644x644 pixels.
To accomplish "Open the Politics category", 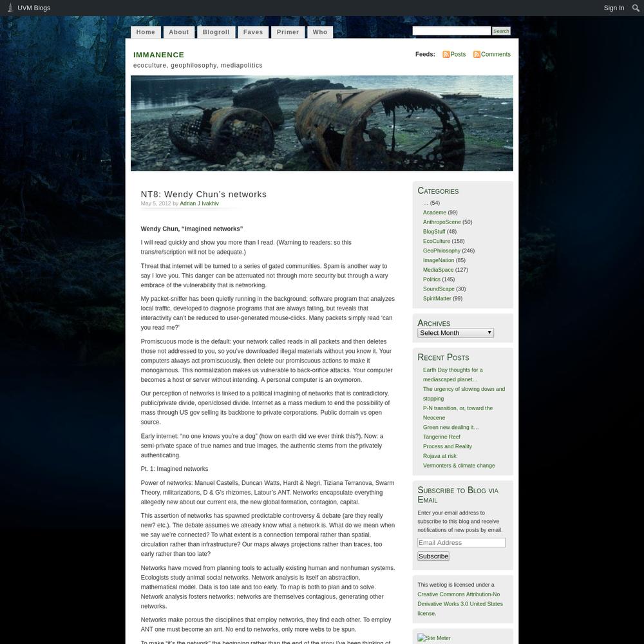I will pos(431,279).
